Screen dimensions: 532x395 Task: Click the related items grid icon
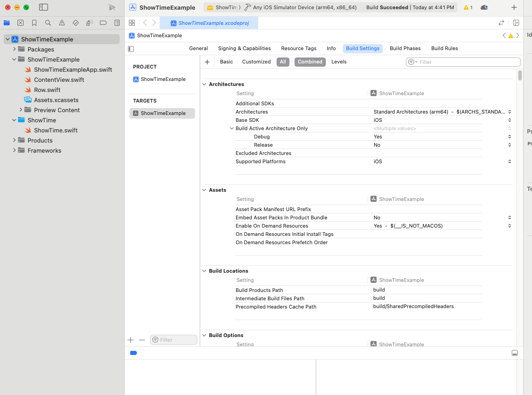click(x=132, y=23)
